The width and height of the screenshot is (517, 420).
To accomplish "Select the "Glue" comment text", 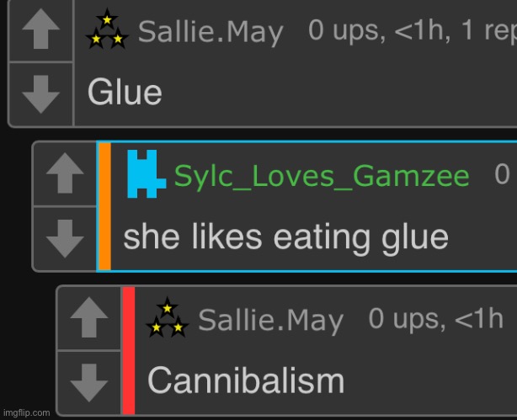I will click(125, 91).
